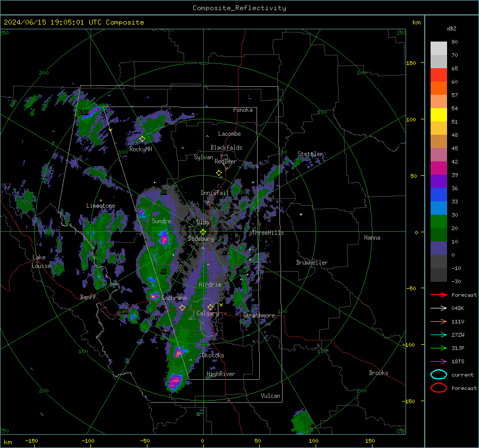479x448 pixels.
Task: Click the intense storm cell west of HighRiver
Action: point(175,381)
